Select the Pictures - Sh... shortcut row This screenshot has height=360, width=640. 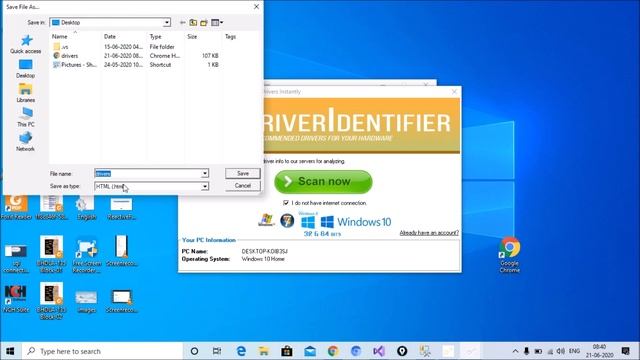(x=136, y=64)
